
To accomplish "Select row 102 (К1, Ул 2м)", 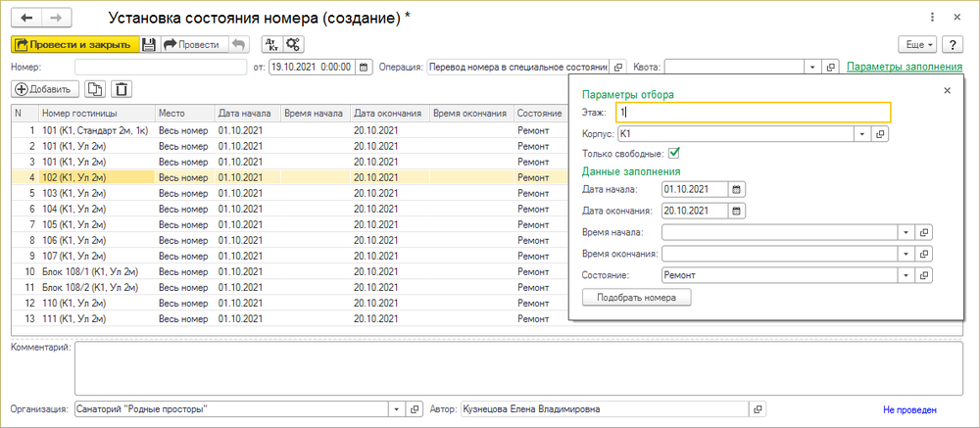I will point(291,177).
